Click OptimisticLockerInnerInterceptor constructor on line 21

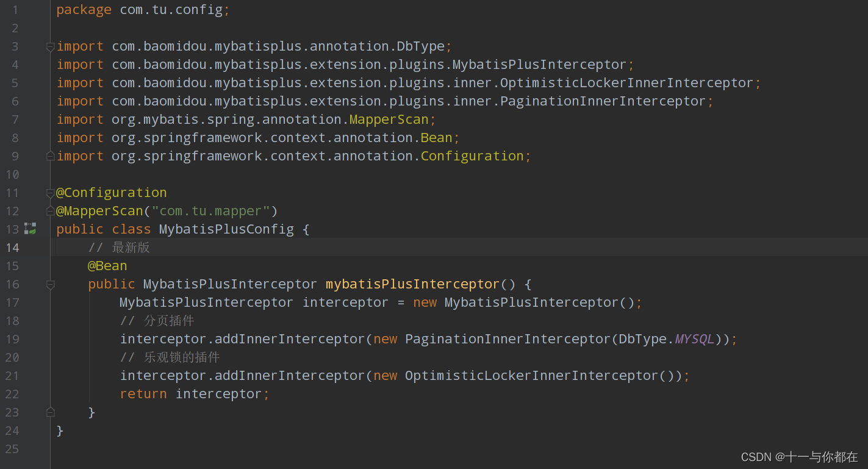pos(532,376)
